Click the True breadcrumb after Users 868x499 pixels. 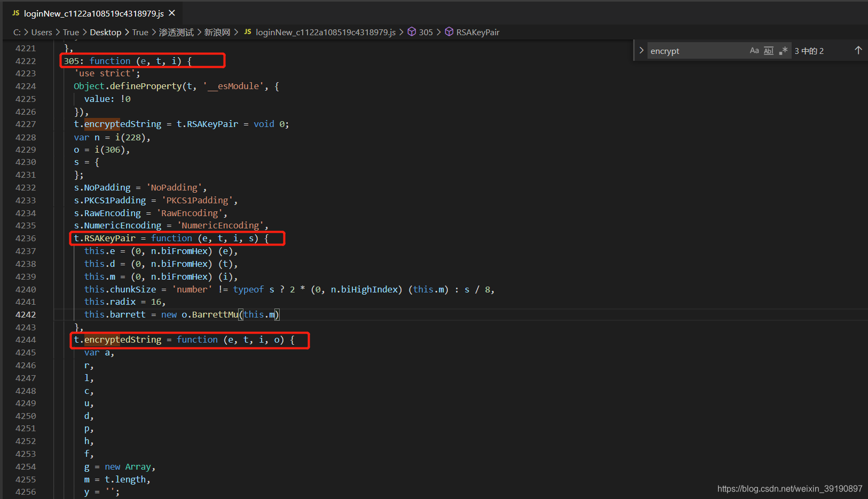click(x=71, y=33)
